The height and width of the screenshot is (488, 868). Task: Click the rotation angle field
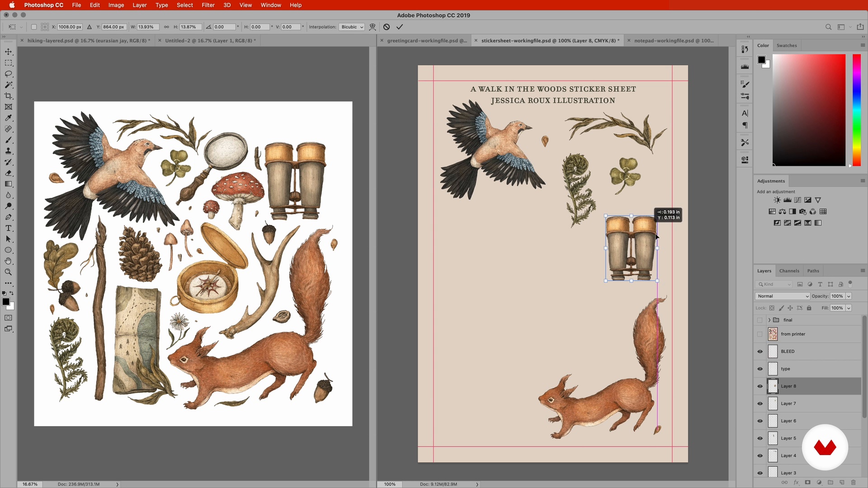coord(224,27)
